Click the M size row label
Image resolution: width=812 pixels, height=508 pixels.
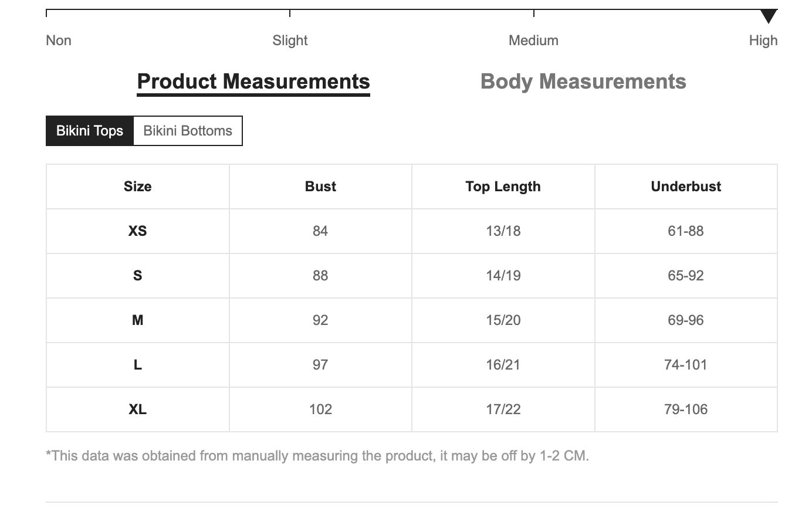137,320
